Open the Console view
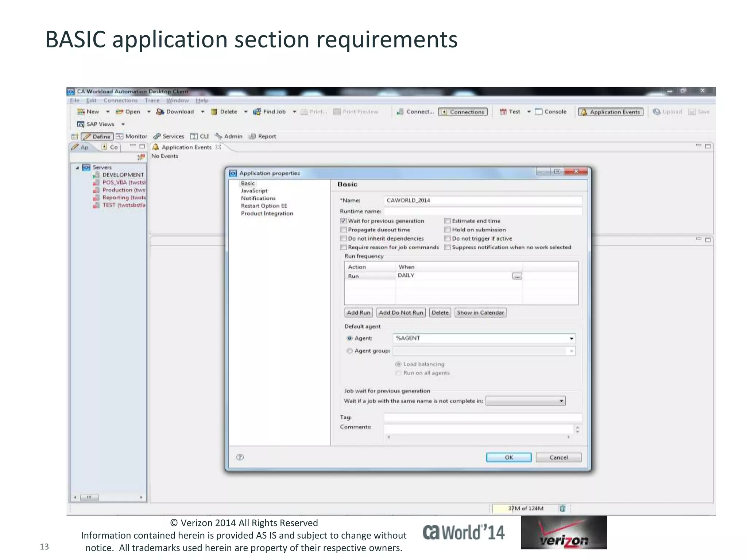The image size is (747, 560). click(x=551, y=112)
